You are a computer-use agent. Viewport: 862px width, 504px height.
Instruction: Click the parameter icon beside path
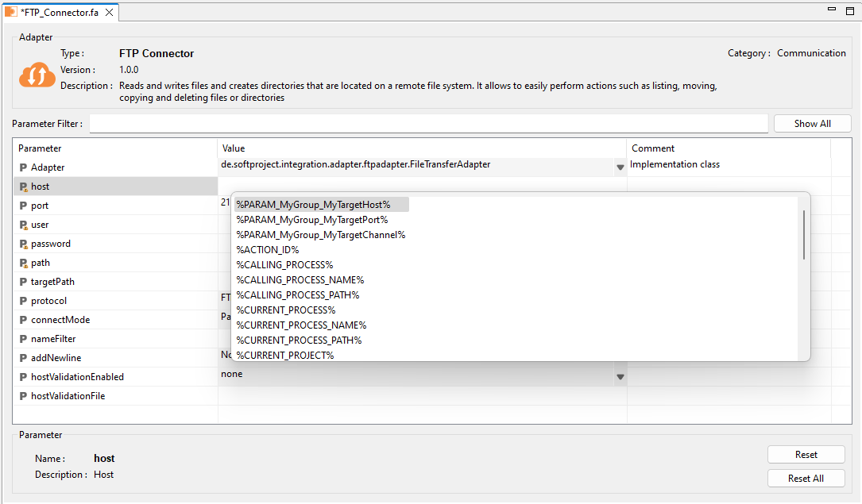(x=24, y=262)
